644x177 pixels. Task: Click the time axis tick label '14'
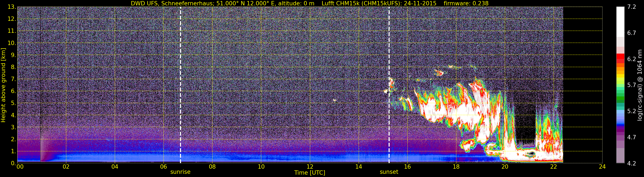(x=358, y=167)
